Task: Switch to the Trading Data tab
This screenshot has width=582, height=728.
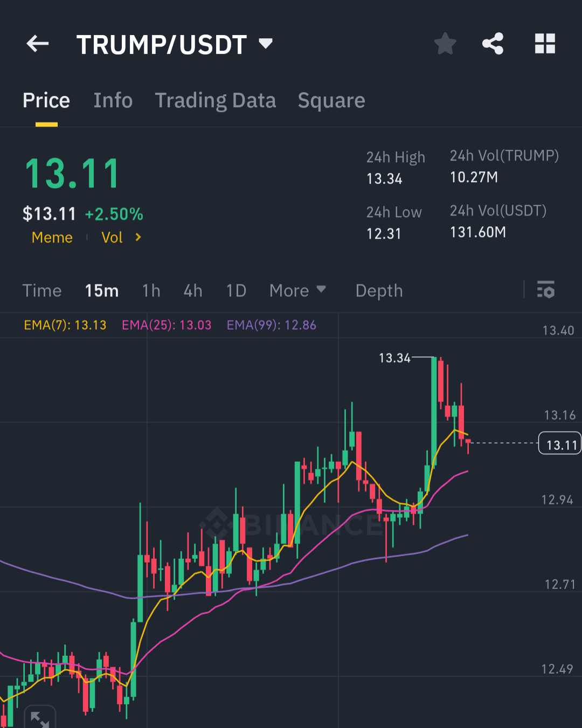Action: [215, 100]
